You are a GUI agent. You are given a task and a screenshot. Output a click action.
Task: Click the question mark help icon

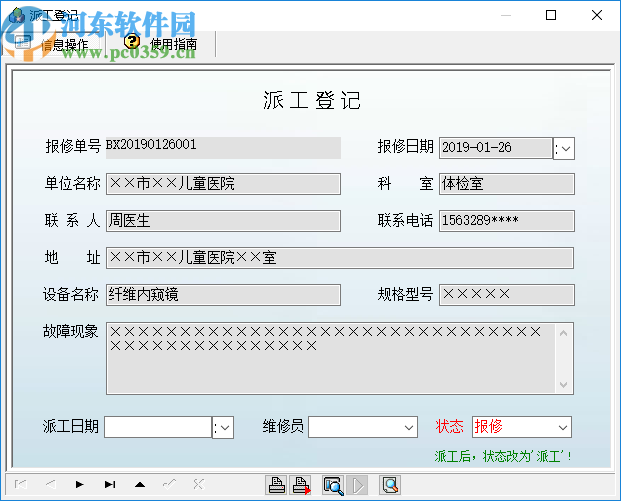[132, 41]
